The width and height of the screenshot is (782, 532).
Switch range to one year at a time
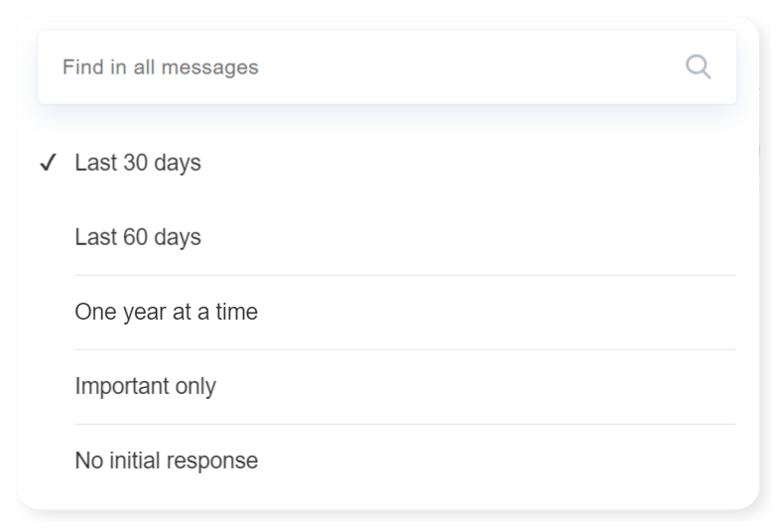166,312
